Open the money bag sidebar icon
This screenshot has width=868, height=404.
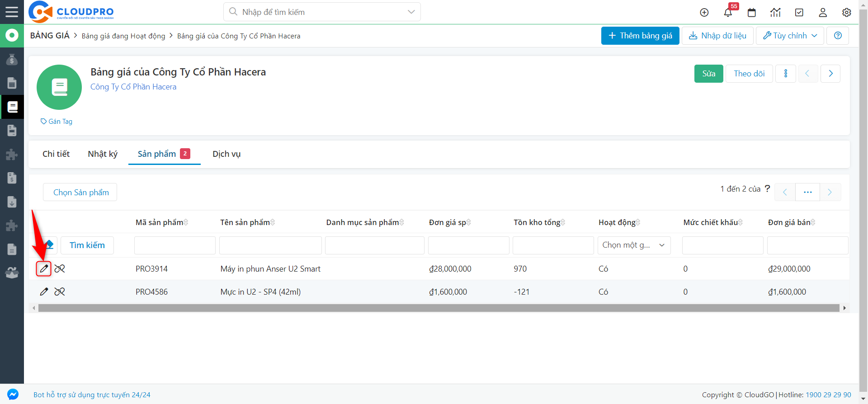(x=12, y=59)
